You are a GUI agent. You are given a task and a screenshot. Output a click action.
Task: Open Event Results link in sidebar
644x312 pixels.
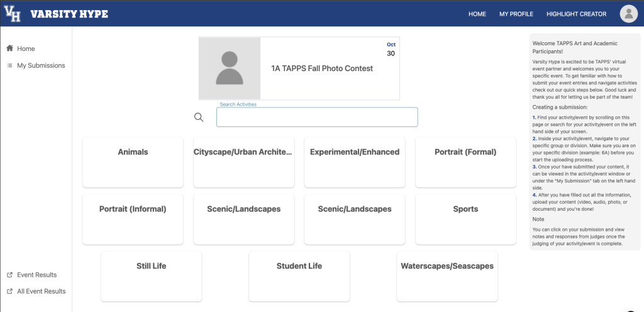[x=37, y=275]
